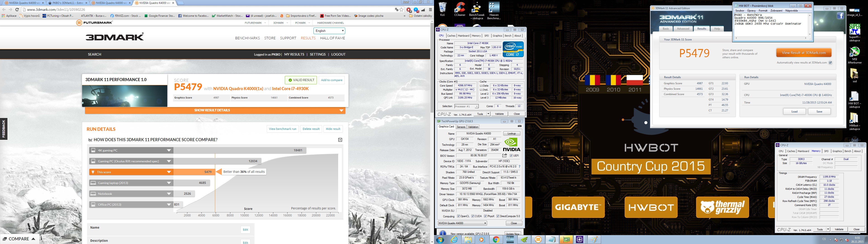This screenshot has width=868, height=244.
Task: Click the GPU-Z BIOS export share icon
Action: tap(505, 156)
